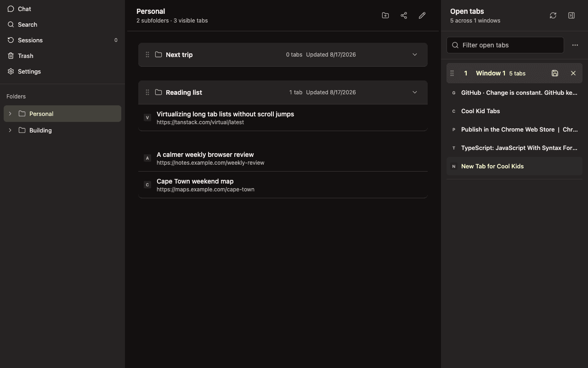
Task: Open the GitHub Change is constant tab
Action: pos(514,92)
